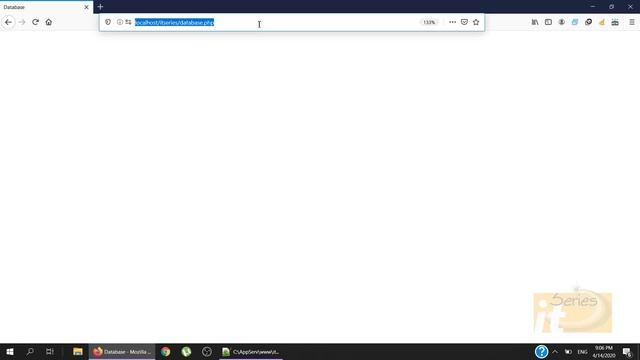640x360 pixels.
Task: Bookmark this page with star icon
Action: click(x=476, y=22)
